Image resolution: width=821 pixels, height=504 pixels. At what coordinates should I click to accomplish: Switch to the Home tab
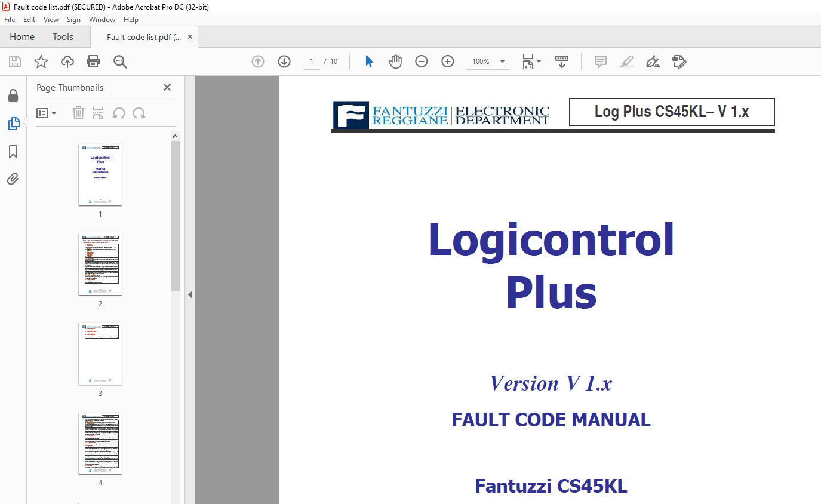22,37
